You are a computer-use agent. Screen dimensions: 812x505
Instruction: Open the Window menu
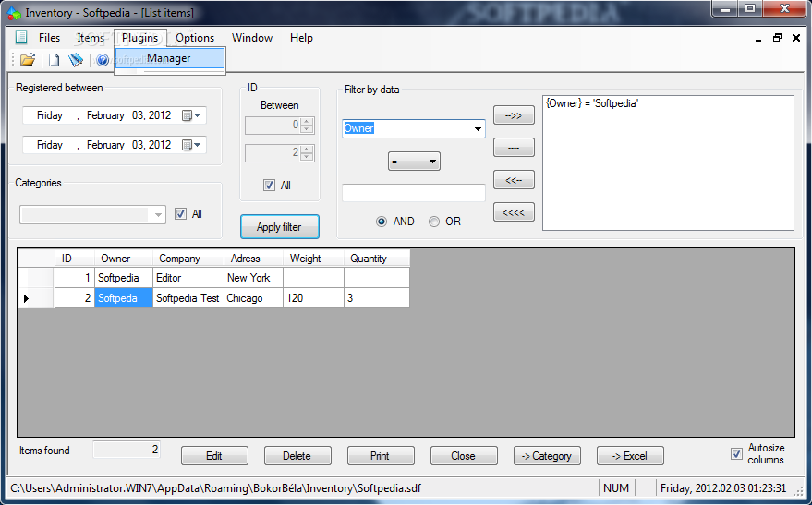pyautogui.click(x=251, y=38)
